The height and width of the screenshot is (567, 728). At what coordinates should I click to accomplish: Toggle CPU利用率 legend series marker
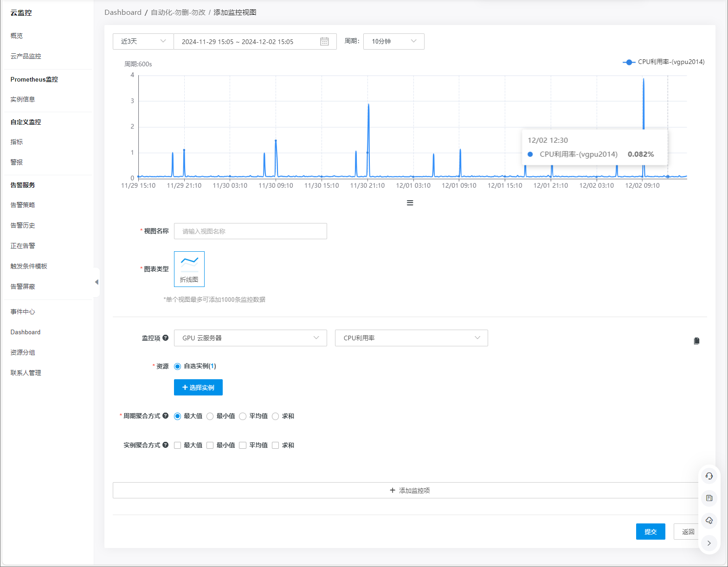click(629, 62)
